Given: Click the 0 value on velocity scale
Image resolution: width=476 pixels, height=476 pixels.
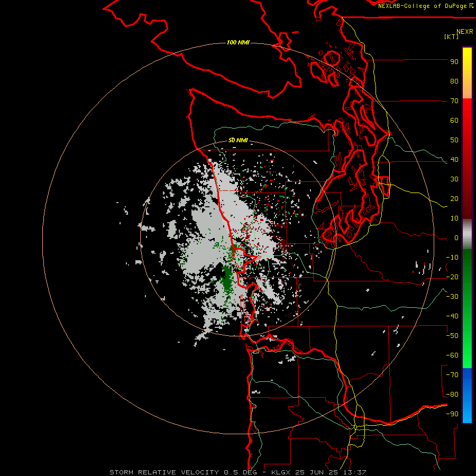Looking at the screenshot, I should (456, 238).
